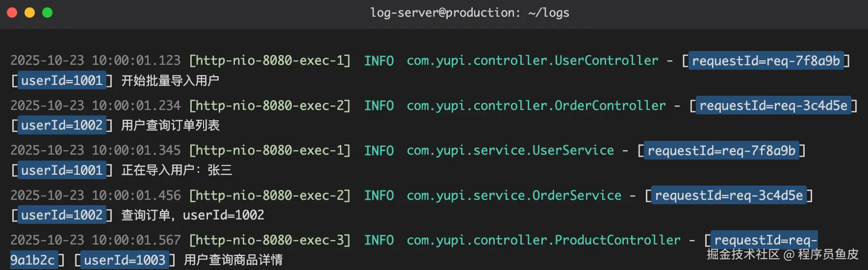Viewport: 868px width, 270px height.
Task: Click the thread name http-nio-8080-exec-3
Action: point(270,240)
